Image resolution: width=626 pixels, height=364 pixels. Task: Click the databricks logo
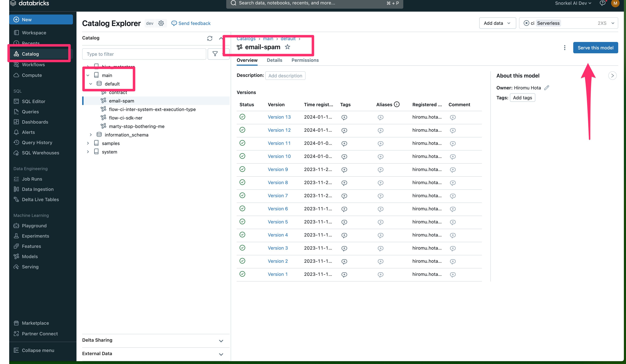coord(30,3)
